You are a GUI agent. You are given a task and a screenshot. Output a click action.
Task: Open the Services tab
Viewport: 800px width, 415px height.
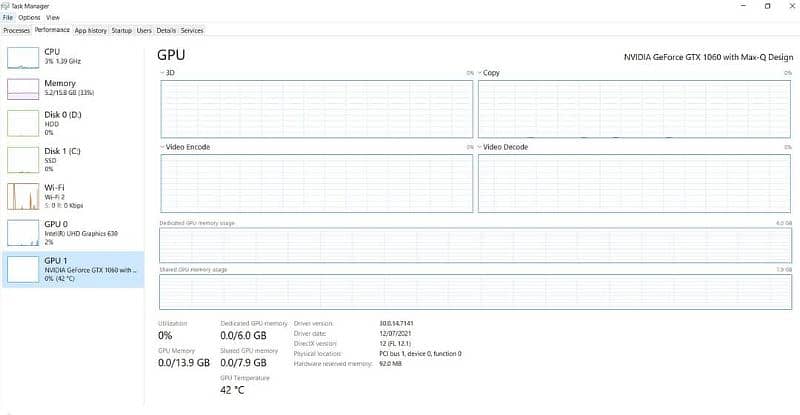pos(192,30)
